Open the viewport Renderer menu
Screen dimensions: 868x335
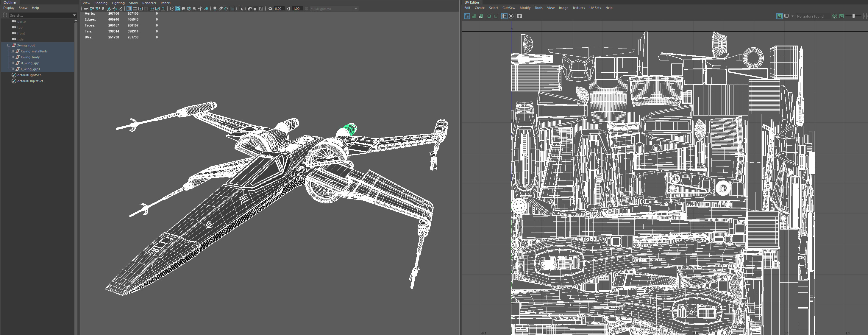click(x=149, y=3)
